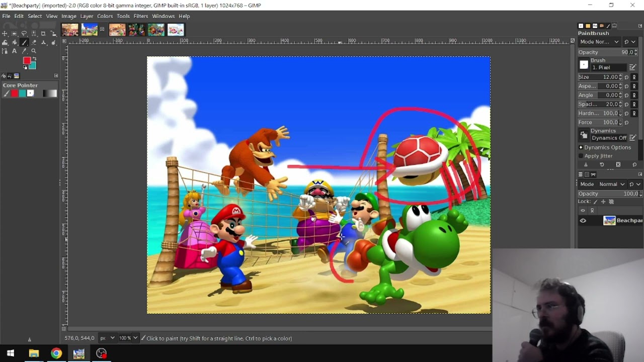Close the active Beachparty image tab

pyautogui.click(x=102, y=30)
